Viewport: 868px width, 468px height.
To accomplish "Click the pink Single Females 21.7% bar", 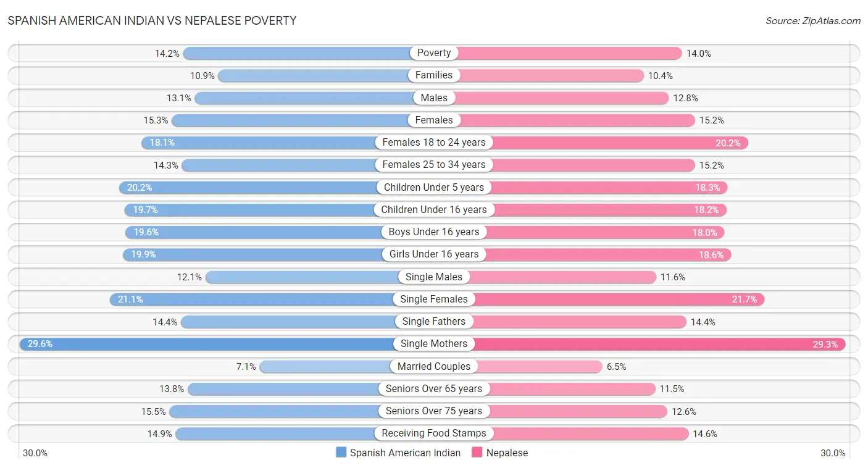I will 617,299.
